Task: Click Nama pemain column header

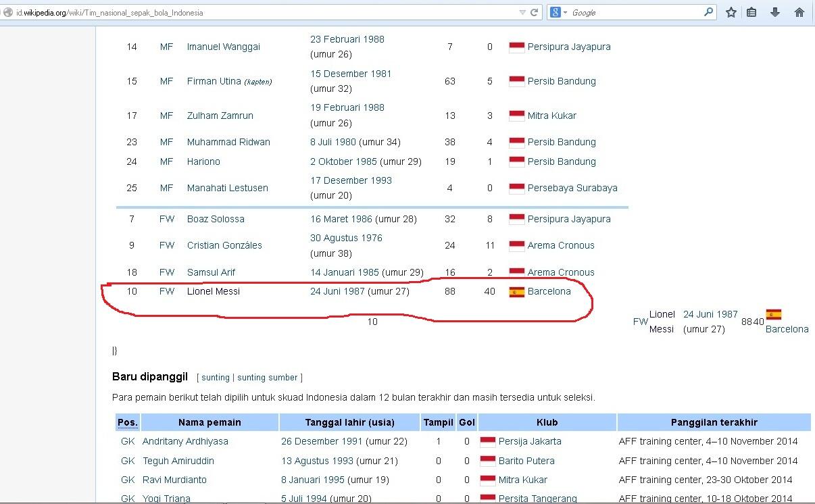Action: [209, 422]
